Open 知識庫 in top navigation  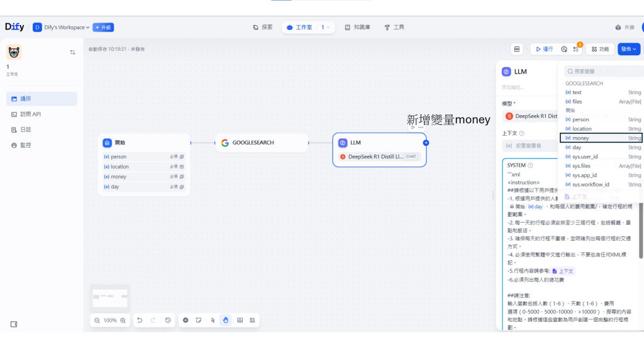coord(358,27)
